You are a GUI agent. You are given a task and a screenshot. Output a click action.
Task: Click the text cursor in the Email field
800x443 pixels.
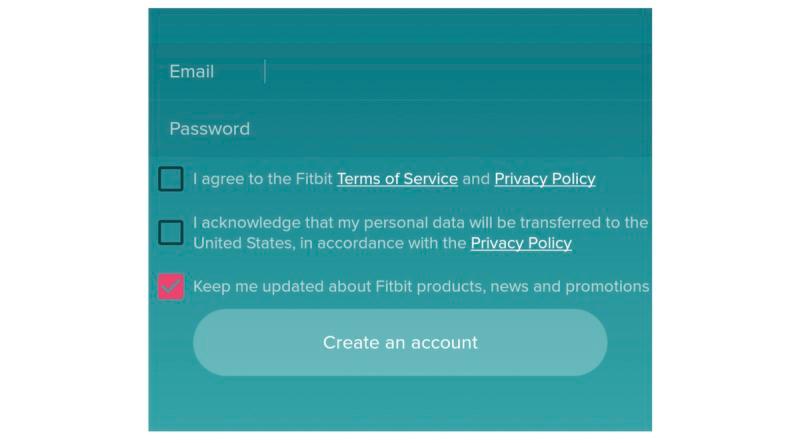tap(265, 72)
